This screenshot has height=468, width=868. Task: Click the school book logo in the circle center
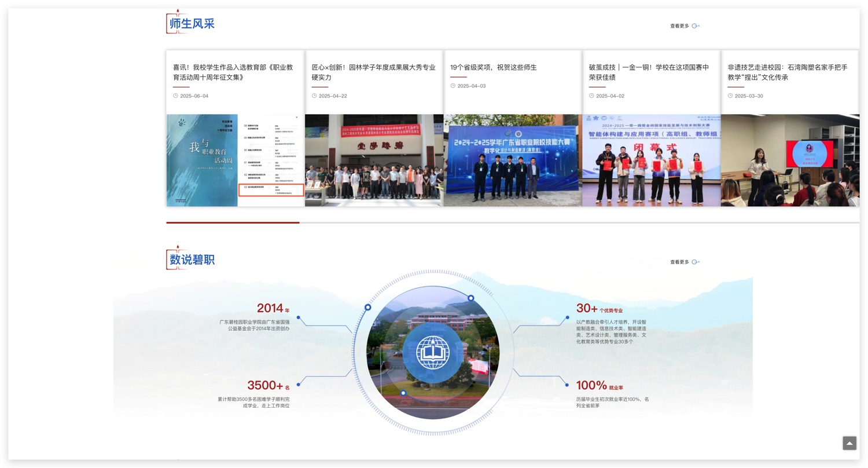click(x=433, y=352)
